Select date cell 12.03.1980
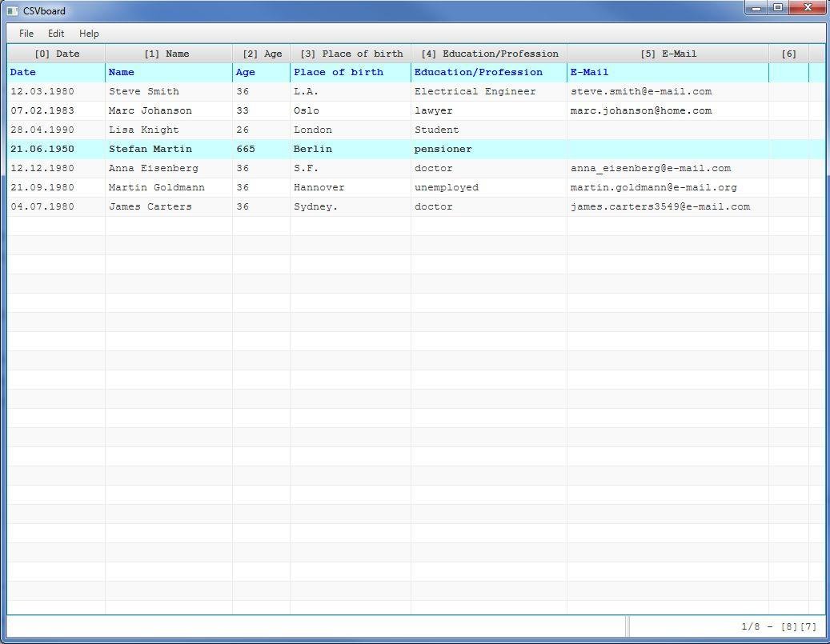 (56, 91)
